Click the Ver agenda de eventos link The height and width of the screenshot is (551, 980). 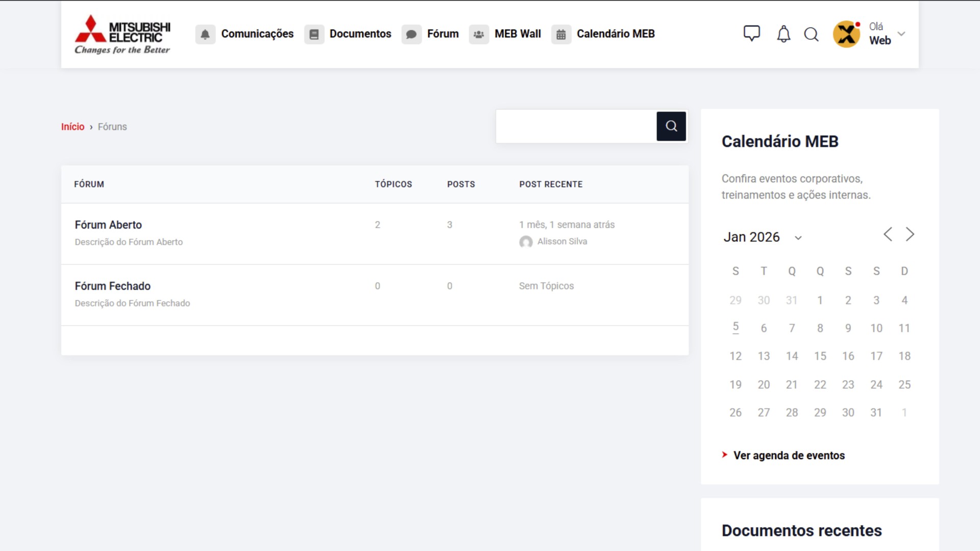pos(789,455)
